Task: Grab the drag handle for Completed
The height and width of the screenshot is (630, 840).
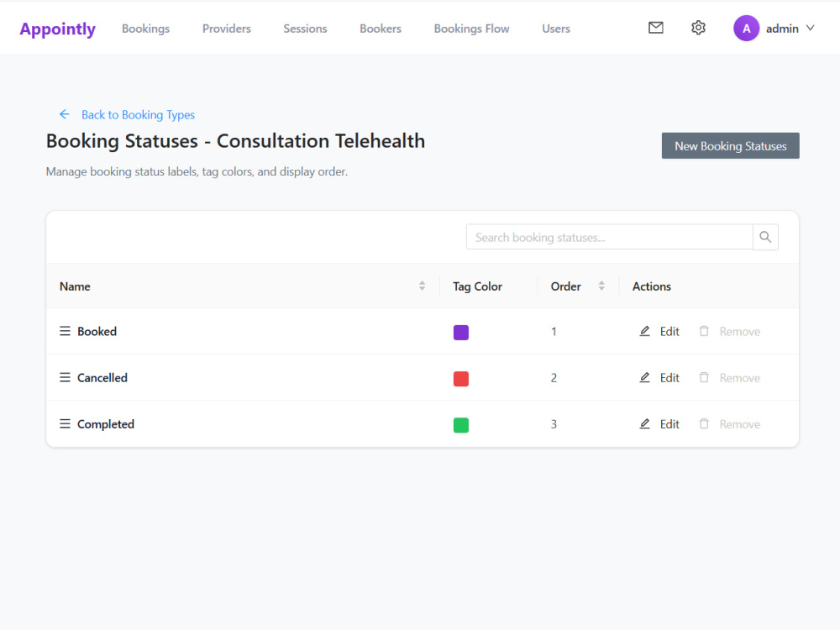Action: (x=65, y=423)
